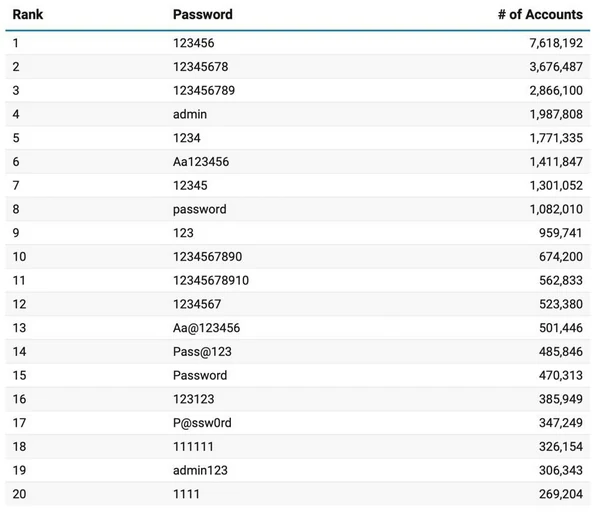Viewport: 600px width, 513px height.
Task: Select capitalized 'Password' in rank 15
Action: point(200,376)
